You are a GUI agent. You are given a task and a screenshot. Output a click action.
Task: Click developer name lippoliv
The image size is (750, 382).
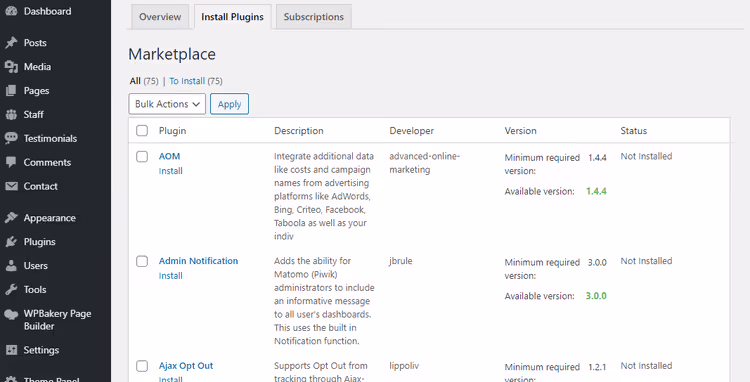pos(404,366)
